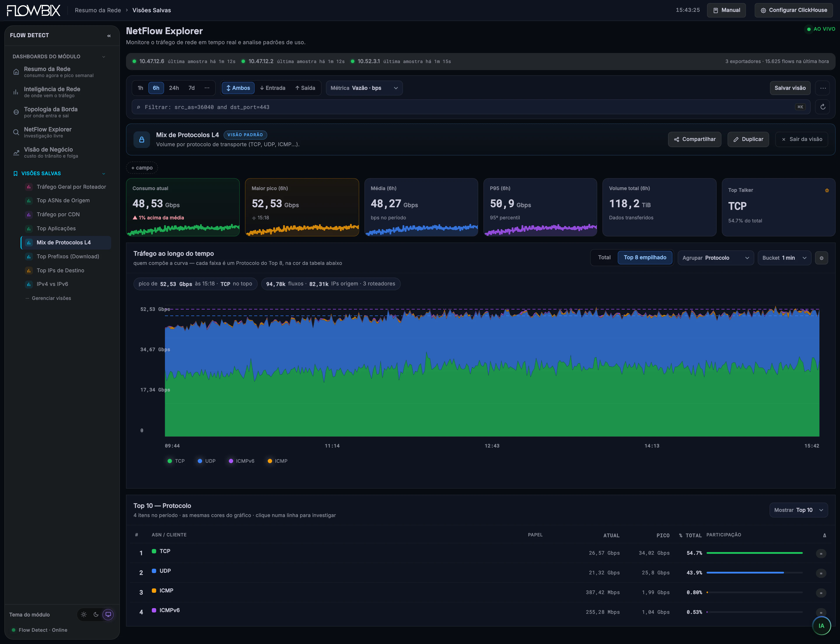Click the UDP row in protocol table
This screenshot has width=840, height=644.
coord(481,573)
